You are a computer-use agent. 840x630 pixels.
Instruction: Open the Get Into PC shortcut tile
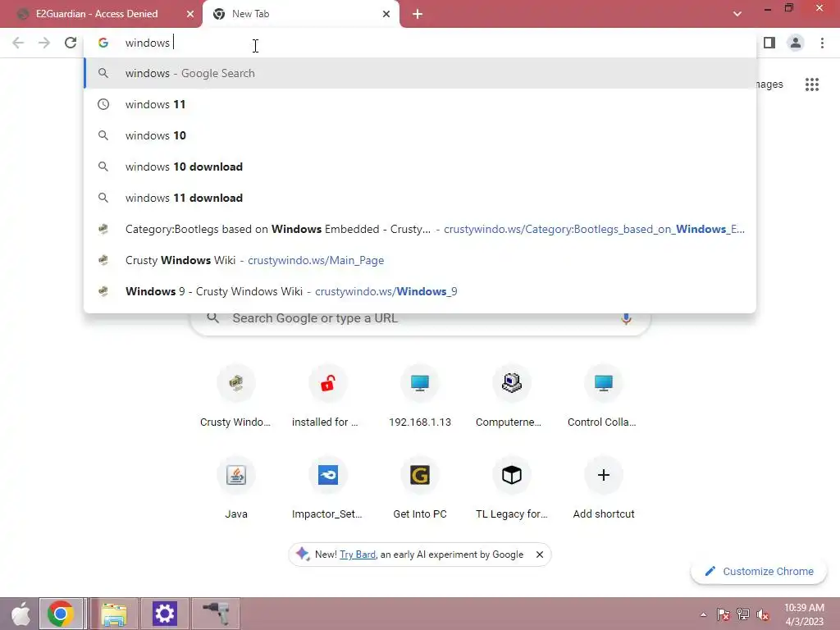click(419, 488)
